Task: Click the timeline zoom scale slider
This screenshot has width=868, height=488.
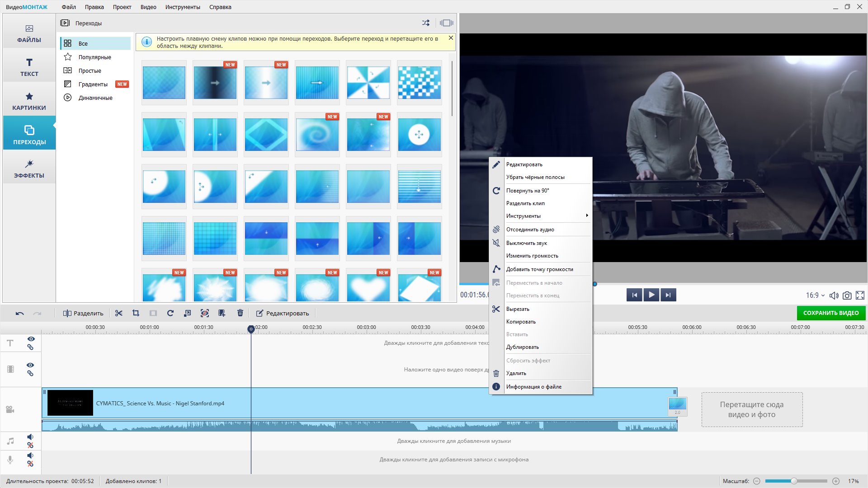Action: 794,481
